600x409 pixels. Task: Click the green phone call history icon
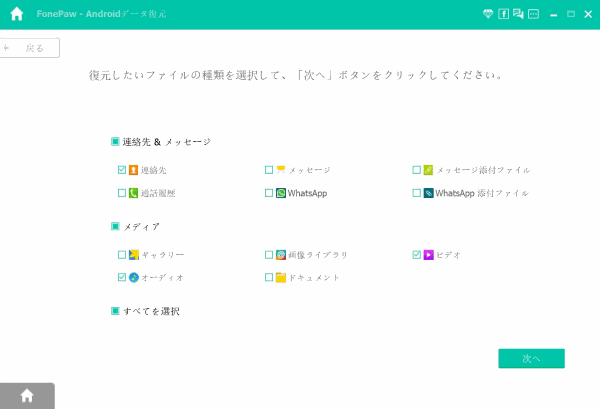pos(133,193)
